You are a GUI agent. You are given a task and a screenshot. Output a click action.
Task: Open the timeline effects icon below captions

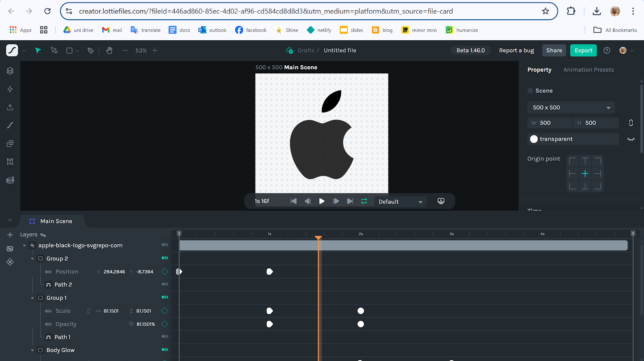[10, 262]
